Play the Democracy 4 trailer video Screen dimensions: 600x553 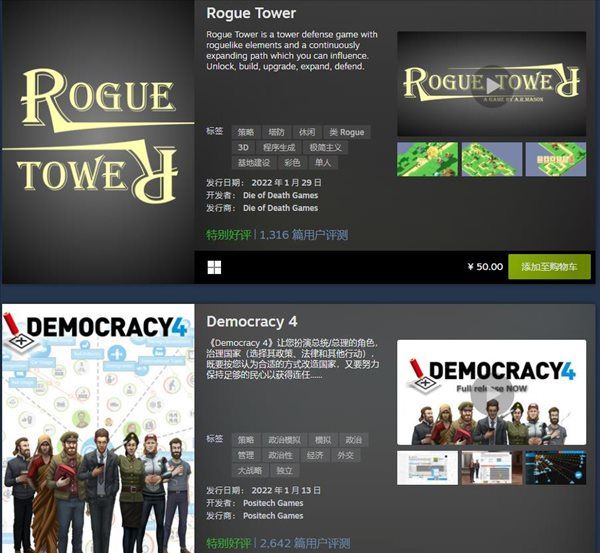[x=492, y=393]
